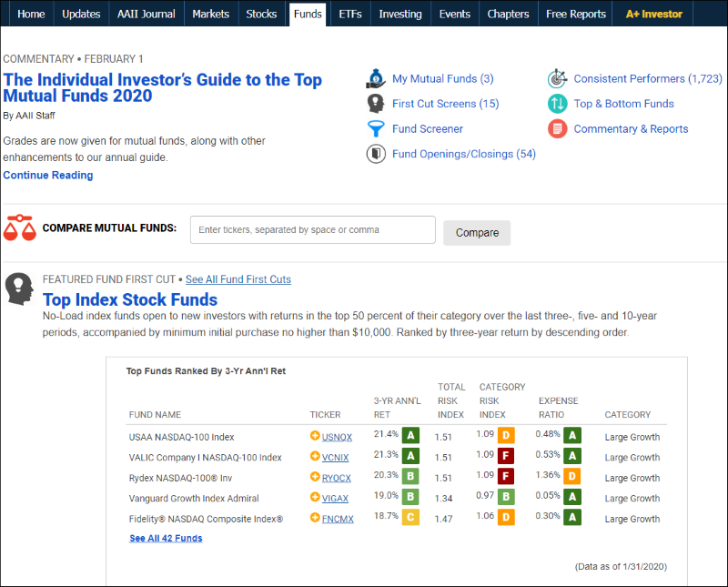Open the Top & Bottom Funds link
This screenshot has height=587, width=728.
click(x=623, y=104)
